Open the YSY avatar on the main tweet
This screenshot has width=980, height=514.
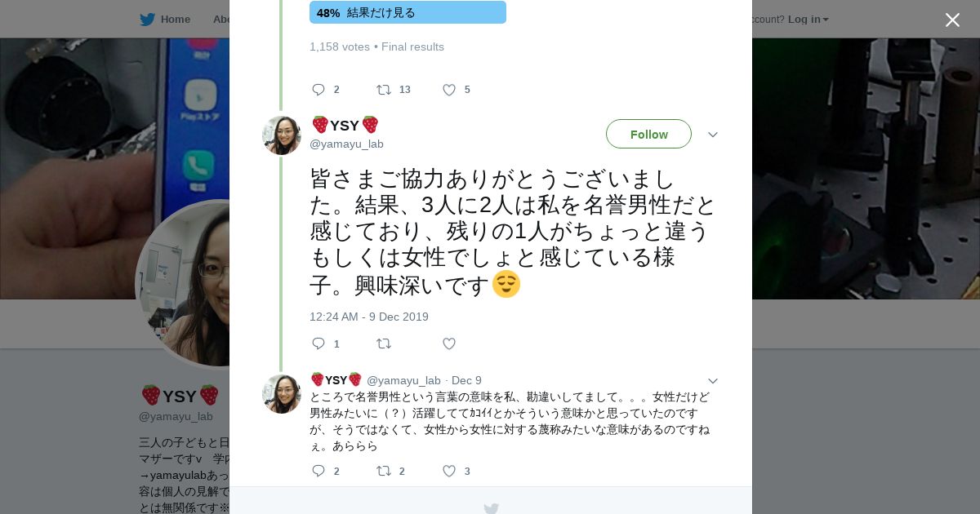282,135
